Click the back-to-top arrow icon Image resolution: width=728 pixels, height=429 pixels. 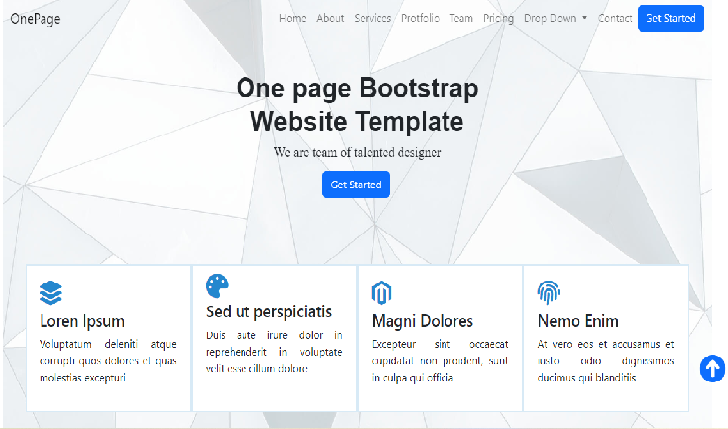pyautogui.click(x=712, y=369)
